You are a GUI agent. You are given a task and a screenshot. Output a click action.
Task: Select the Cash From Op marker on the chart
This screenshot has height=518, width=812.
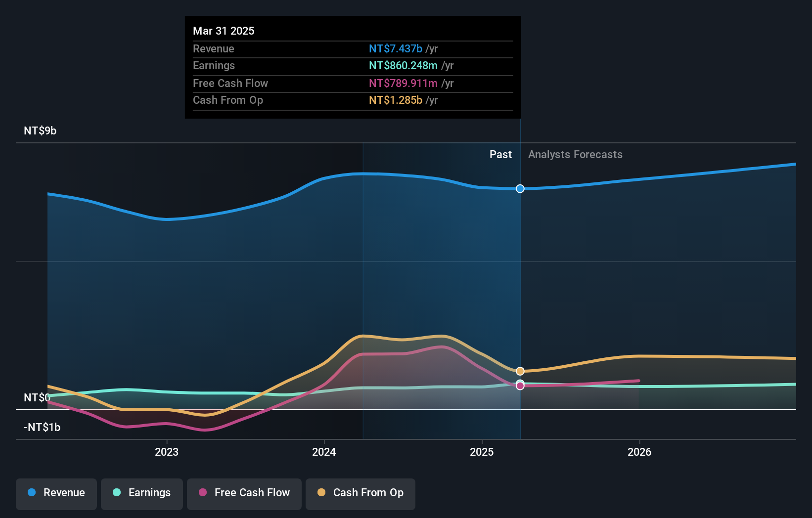coord(520,371)
